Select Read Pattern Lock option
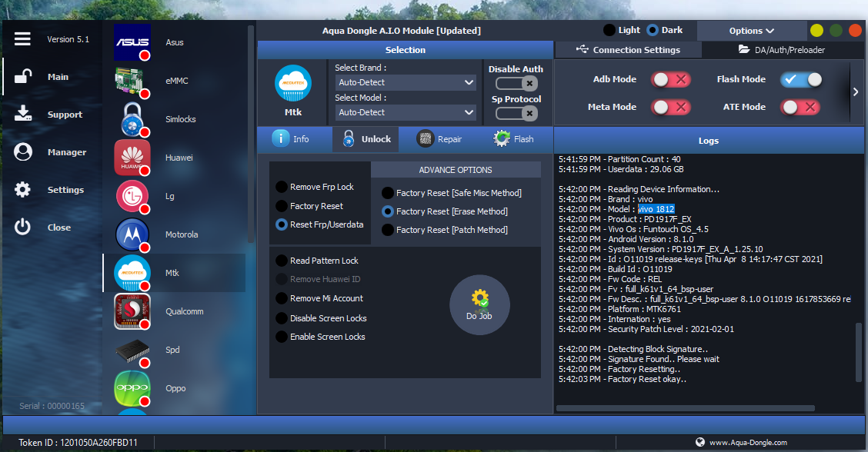Screen dimensions: 868x452 point(317,261)
